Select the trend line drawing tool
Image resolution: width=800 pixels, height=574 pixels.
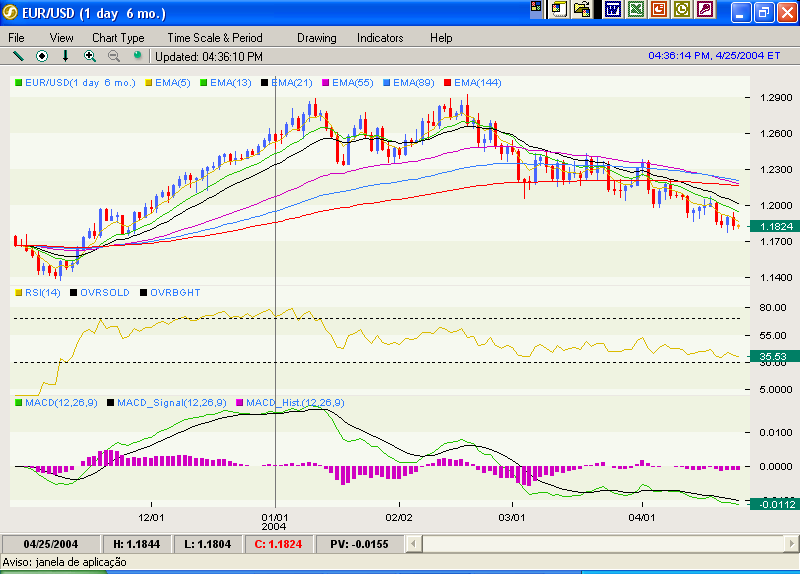(x=18, y=56)
